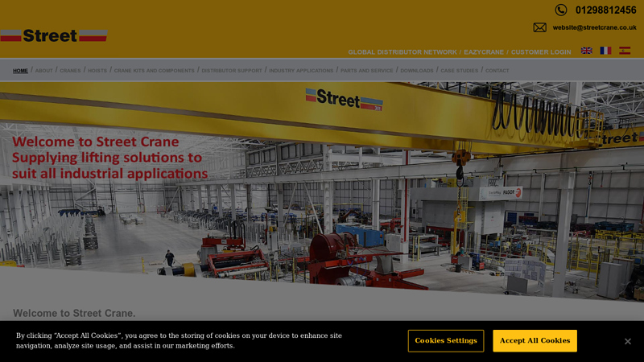The height and width of the screenshot is (362, 644).
Task: Go to Crane Kits and Components
Action: click(155, 71)
